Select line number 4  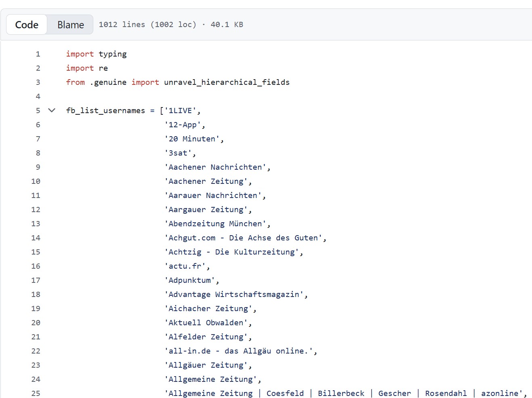click(38, 97)
